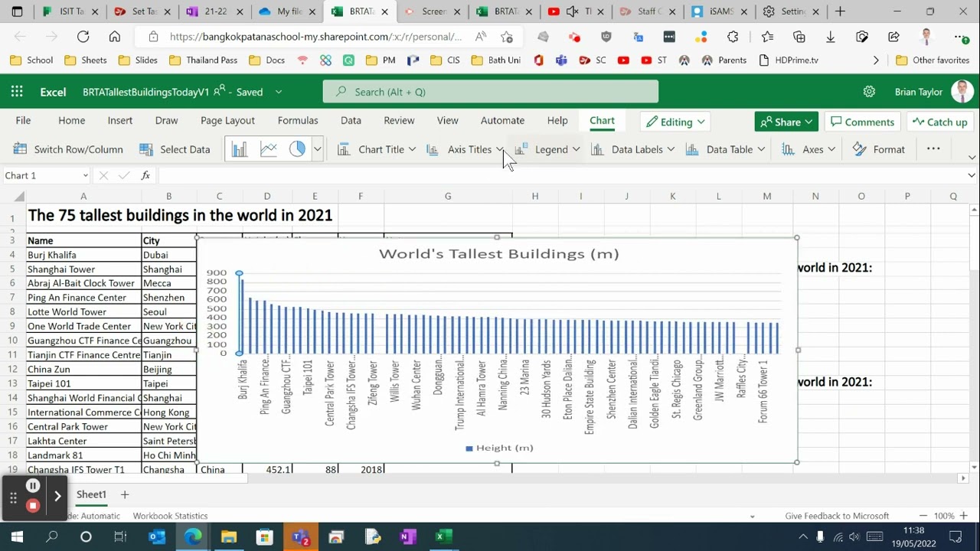
Task: Open Microsoft Teams from the taskbar
Action: pyautogui.click(x=300, y=537)
